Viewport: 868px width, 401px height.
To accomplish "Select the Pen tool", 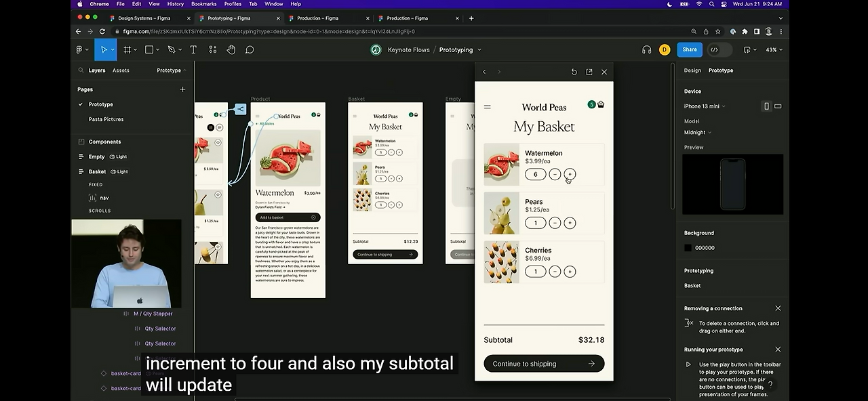I will 172,49.
